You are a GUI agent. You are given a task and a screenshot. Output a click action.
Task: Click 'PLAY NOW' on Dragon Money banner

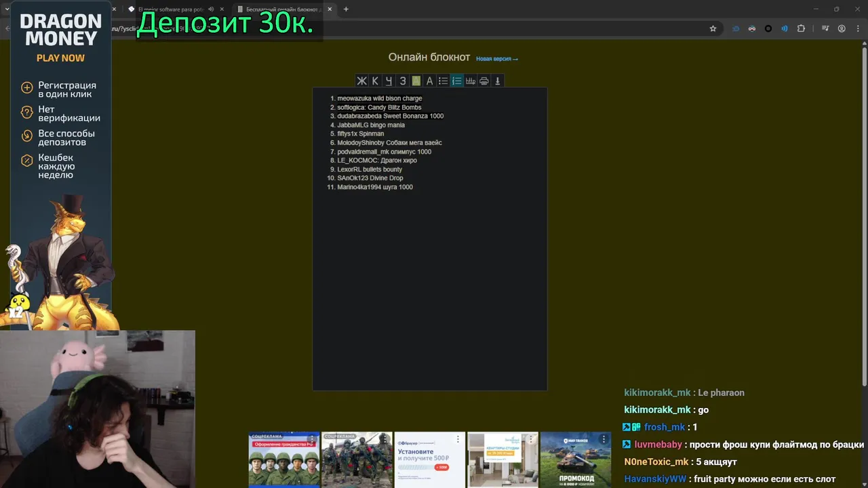(60, 58)
